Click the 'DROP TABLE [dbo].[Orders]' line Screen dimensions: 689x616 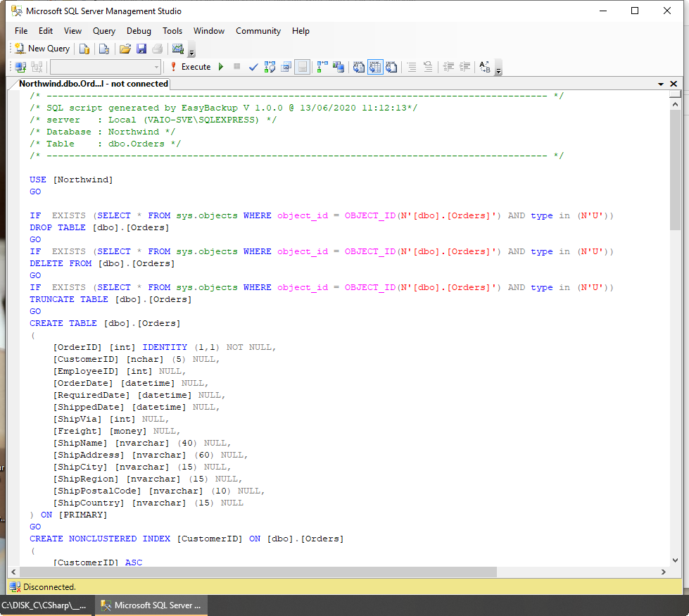point(99,228)
